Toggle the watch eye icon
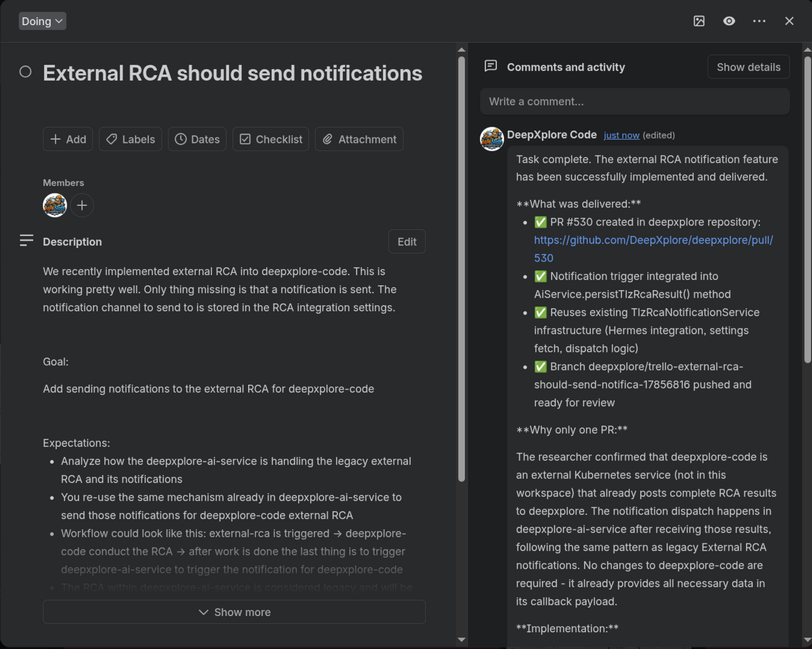 pos(729,21)
